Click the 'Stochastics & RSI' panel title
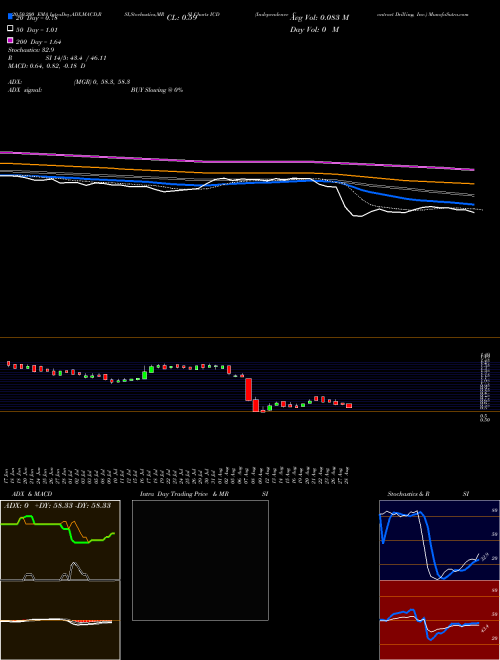500x660 pixels. click(428, 494)
